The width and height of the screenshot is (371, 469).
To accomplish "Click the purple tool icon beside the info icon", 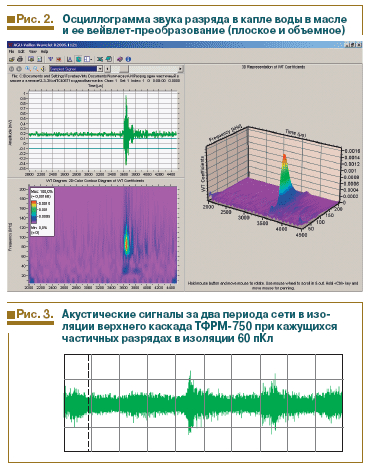I will tap(120, 59).
